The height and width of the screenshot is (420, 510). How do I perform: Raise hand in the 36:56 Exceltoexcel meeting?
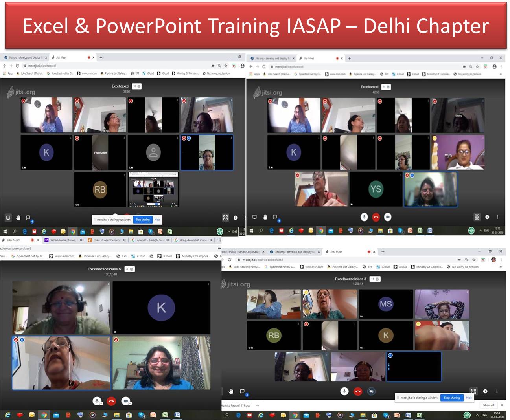[x=18, y=217]
